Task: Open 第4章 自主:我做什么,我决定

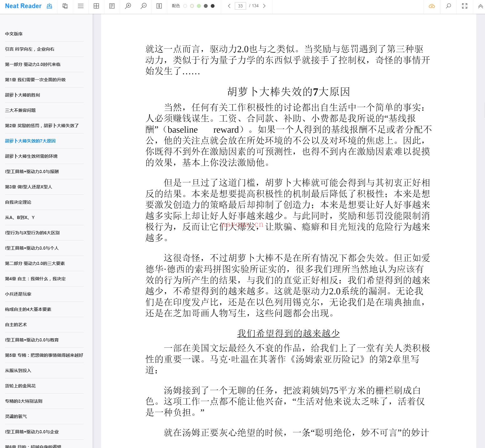Action: coord(35,279)
